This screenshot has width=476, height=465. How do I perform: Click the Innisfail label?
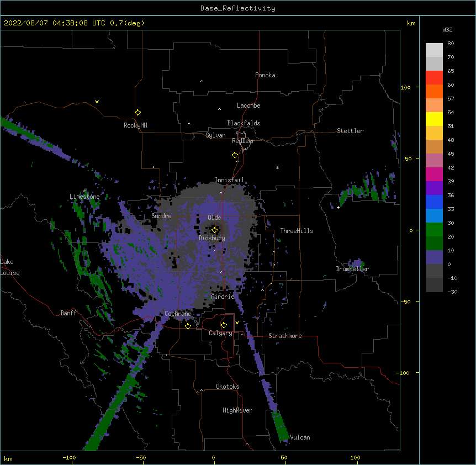click(x=229, y=180)
